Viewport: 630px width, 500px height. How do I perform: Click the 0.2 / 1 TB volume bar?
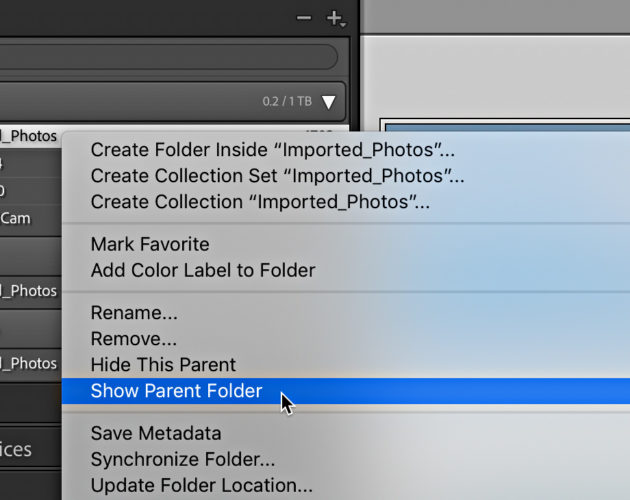(x=172, y=101)
